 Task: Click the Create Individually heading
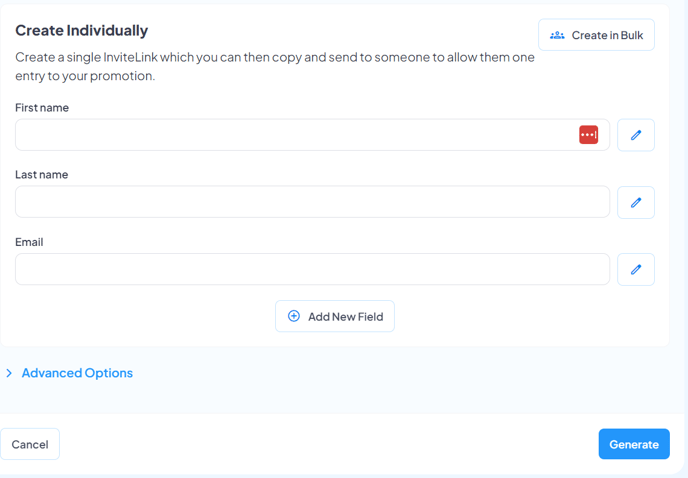click(x=82, y=30)
